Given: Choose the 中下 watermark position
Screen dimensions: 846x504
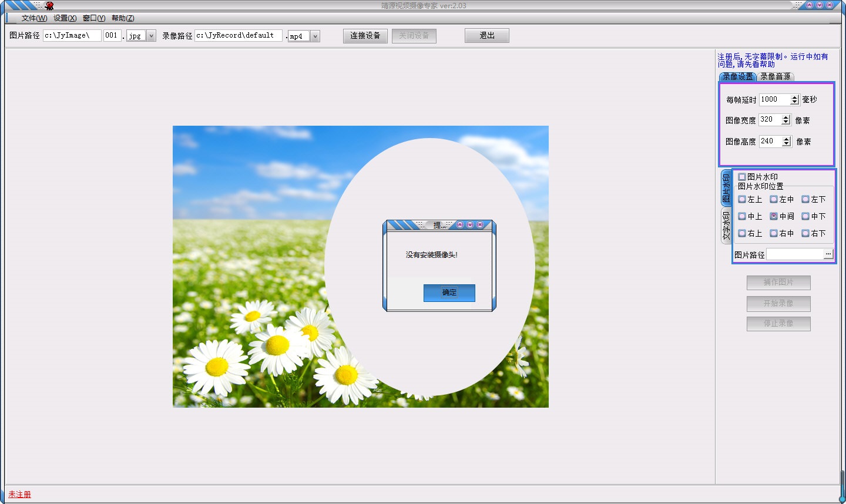Looking at the screenshot, I should click(805, 217).
